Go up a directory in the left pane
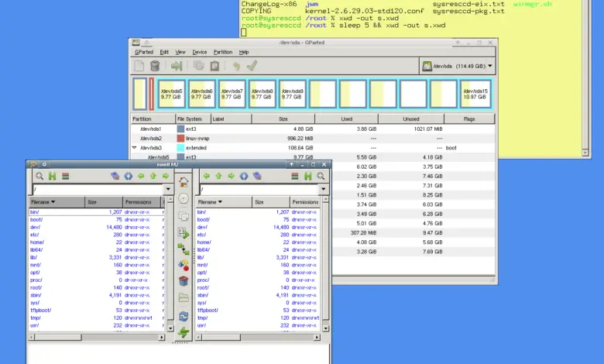The width and height of the screenshot is (604, 364). (153, 176)
